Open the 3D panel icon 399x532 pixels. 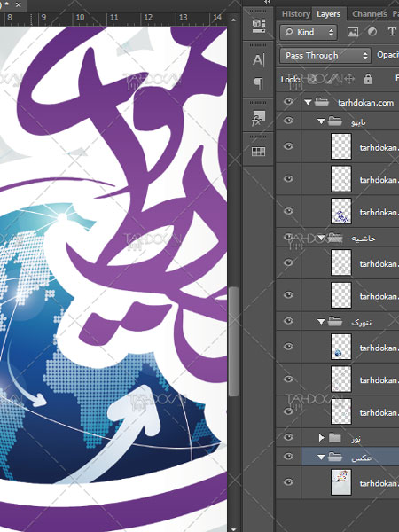tap(258, 26)
